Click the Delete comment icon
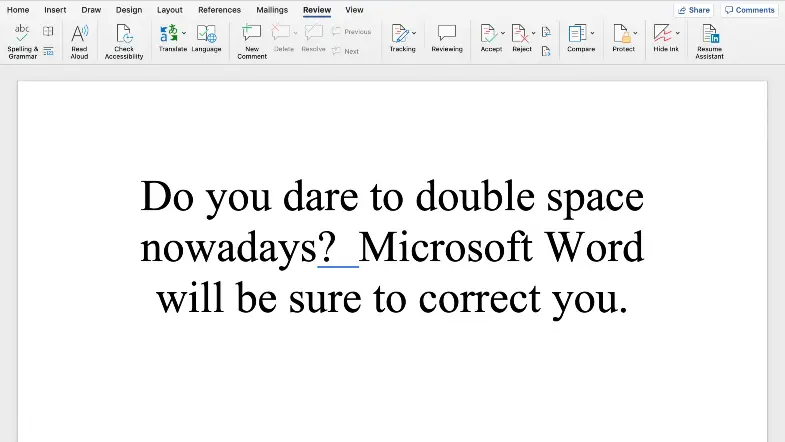The height and width of the screenshot is (442, 785). point(280,33)
